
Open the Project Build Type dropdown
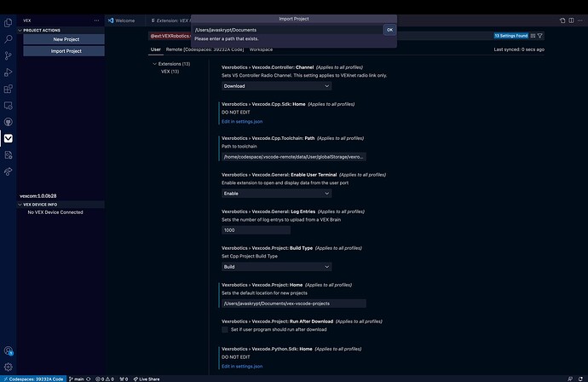pos(276,267)
